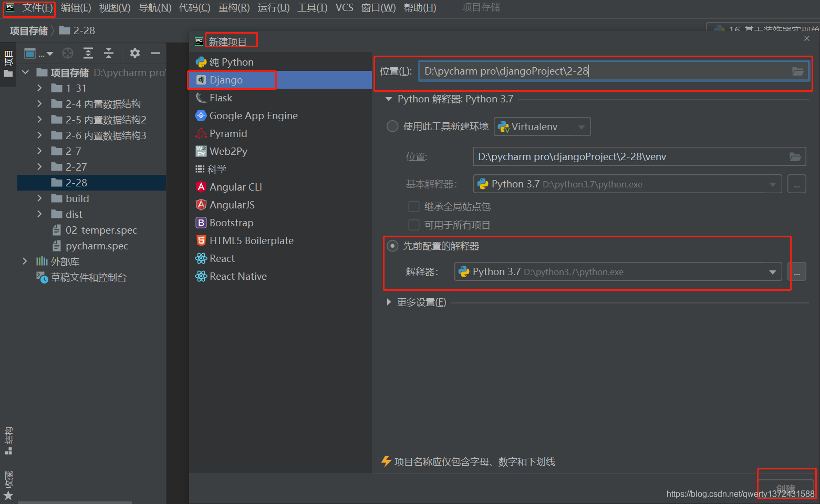Open settings gear in project panel
This screenshot has width=820, height=504.
click(x=135, y=53)
